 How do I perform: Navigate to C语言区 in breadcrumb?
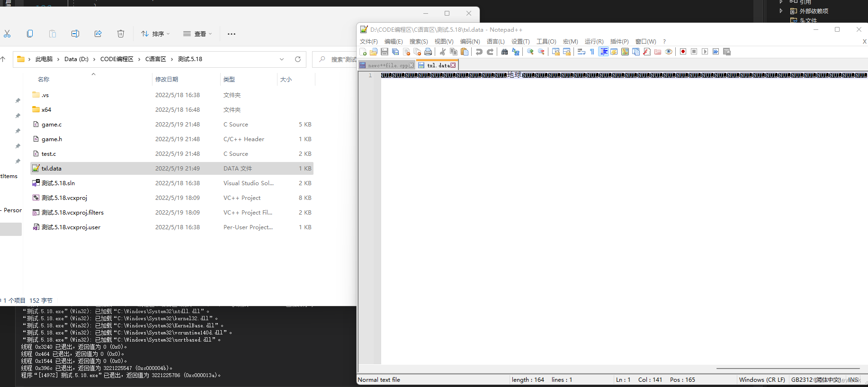click(x=155, y=59)
